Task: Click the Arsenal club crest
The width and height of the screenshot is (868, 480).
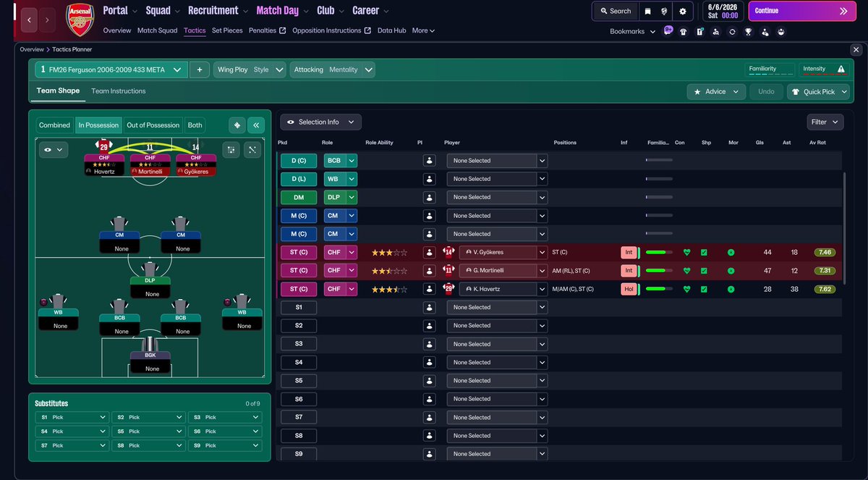Action: coord(79,20)
